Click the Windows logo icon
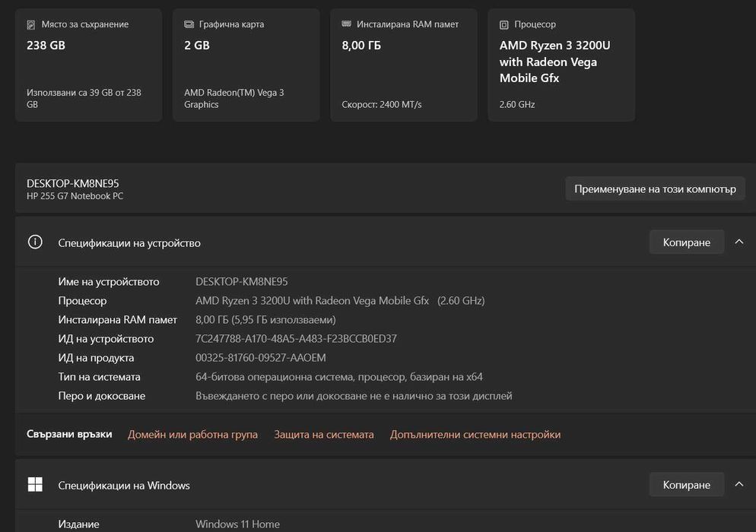 (35, 484)
